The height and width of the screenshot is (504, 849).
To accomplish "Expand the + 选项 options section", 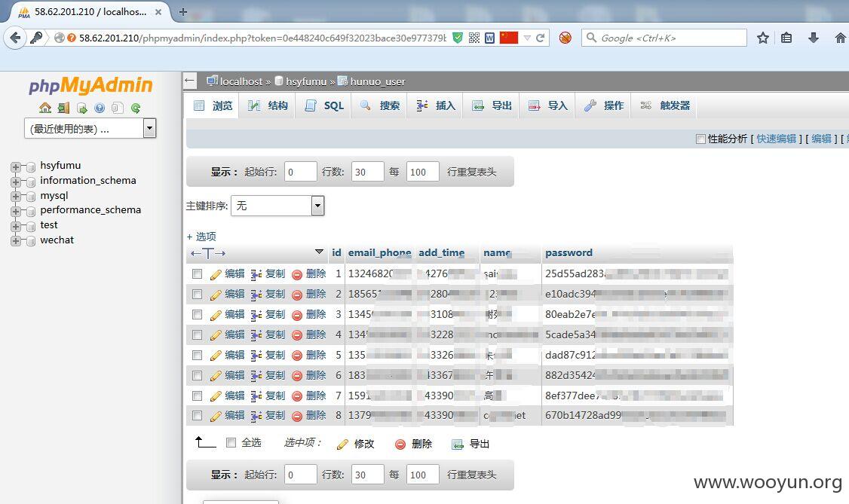I will [x=201, y=237].
